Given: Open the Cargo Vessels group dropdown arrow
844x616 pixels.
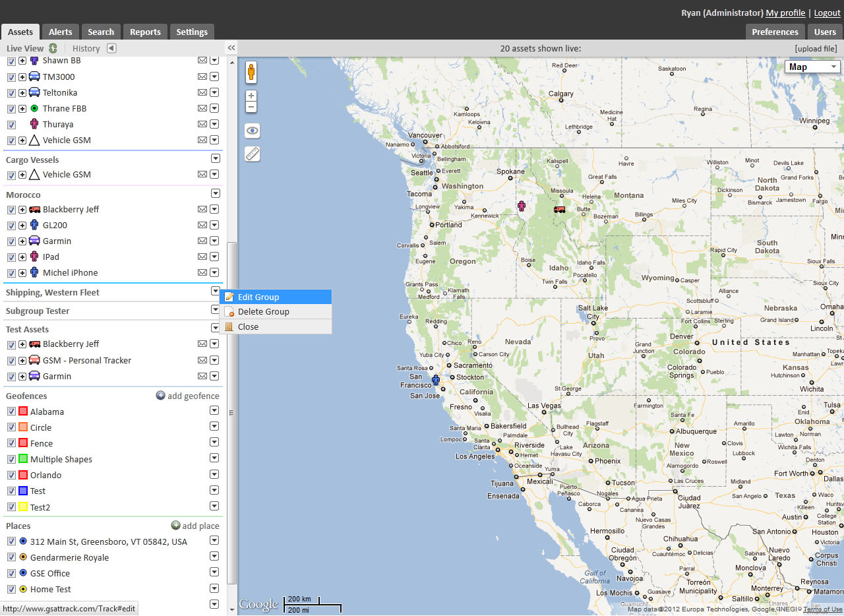Looking at the screenshot, I should tap(215, 159).
